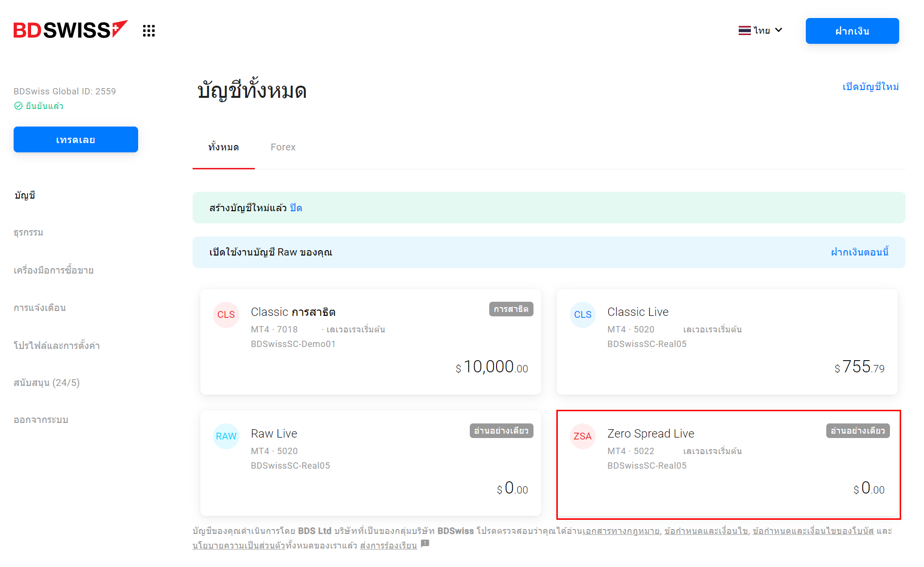Select the ทั้งหมด tab
This screenshot has width=924, height=567.
click(224, 147)
